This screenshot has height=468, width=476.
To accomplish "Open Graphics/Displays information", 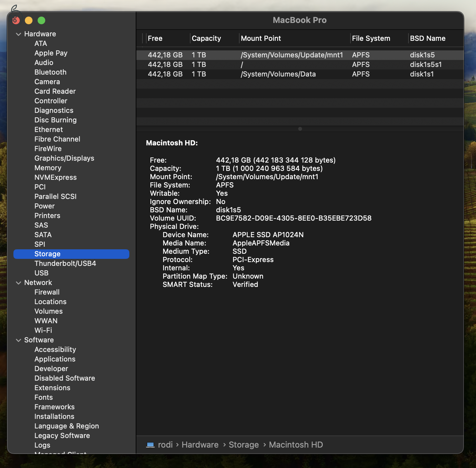I will [x=64, y=158].
